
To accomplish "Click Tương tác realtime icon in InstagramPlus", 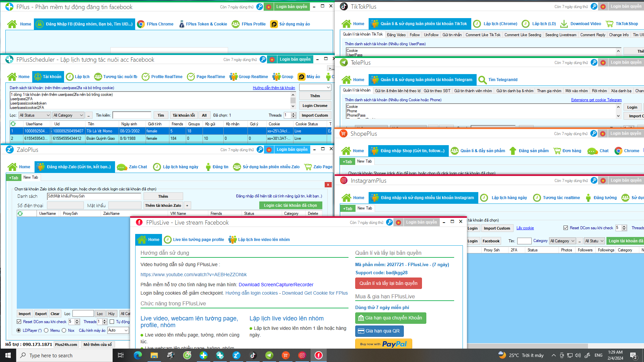I will pos(537,198).
